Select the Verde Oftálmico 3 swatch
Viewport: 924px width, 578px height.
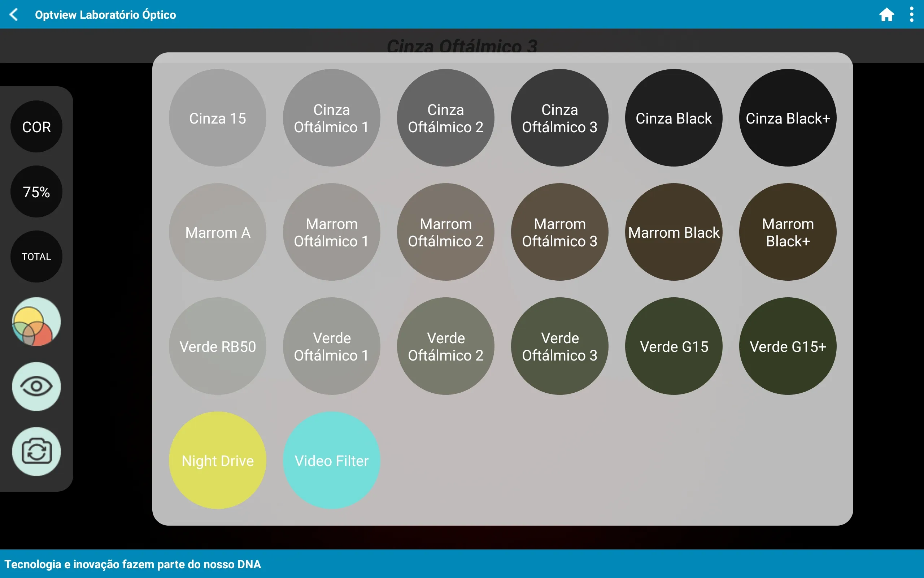pyautogui.click(x=560, y=346)
